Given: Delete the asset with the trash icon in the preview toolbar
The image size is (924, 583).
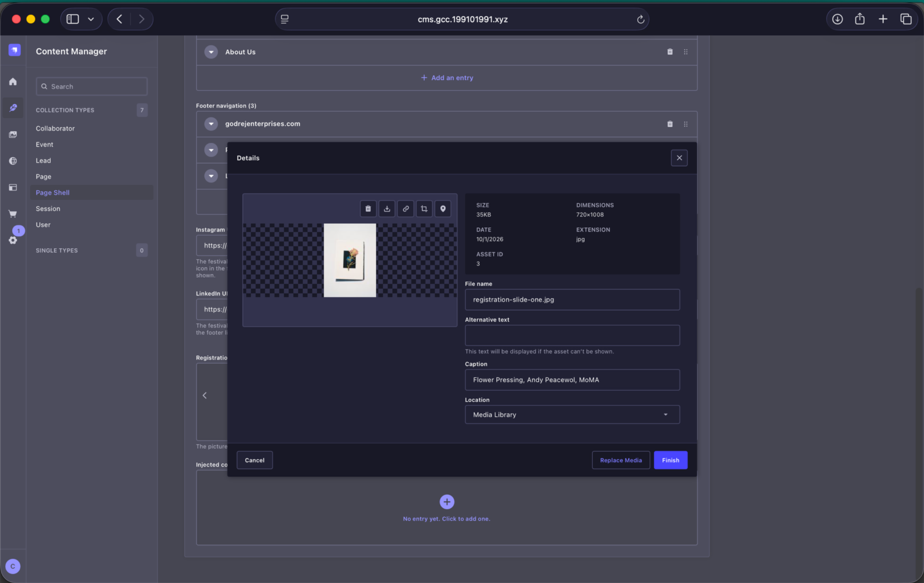Looking at the screenshot, I should (x=368, y=209).
